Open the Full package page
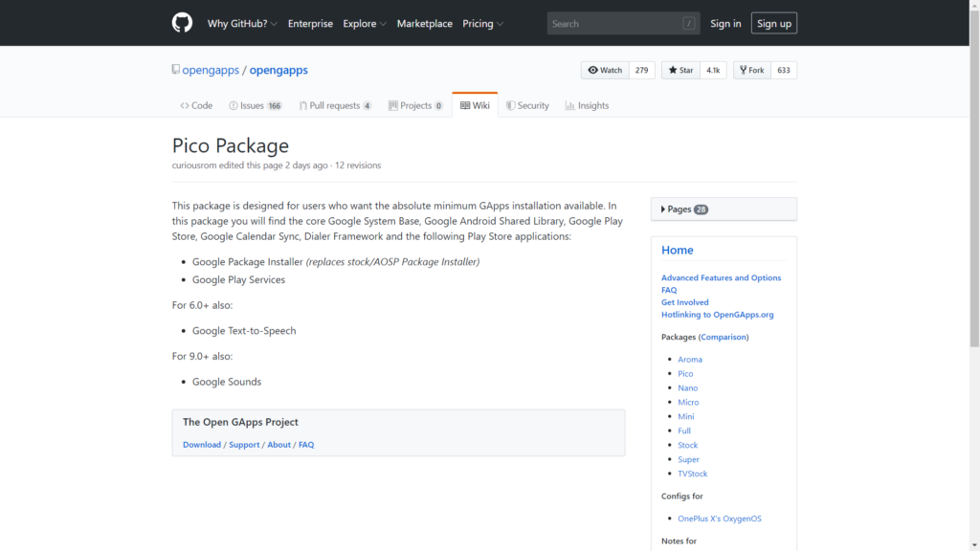This screenshot has width=980, height=551. (x=684, y=431)
